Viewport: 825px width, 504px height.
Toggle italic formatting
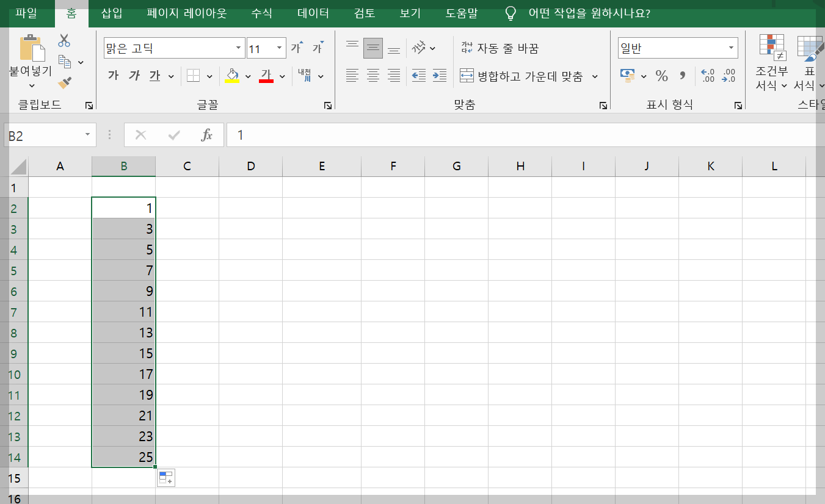click(x=134, y=76)
